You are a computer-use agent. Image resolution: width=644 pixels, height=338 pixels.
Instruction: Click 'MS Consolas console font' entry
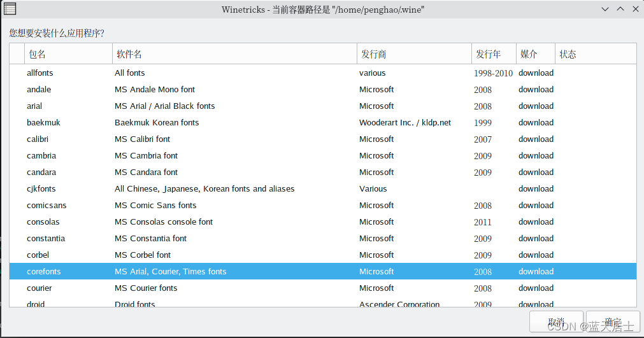point(164,222)
